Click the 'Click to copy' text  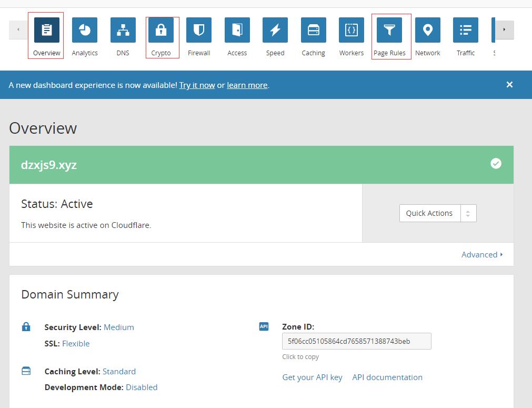point(300,357)
